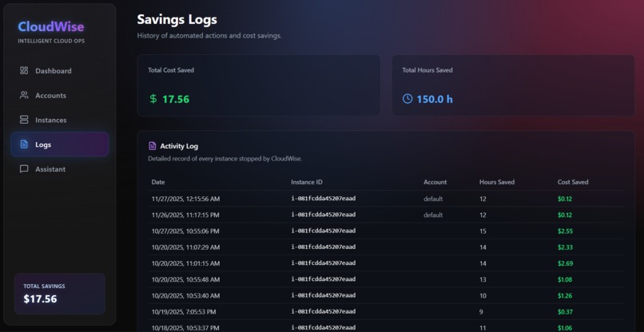The width and height of the screenshot is (644, 332).
Task: Click date 10/19/2025, 7:05:53 PM
Action: [x=184, y=312]
